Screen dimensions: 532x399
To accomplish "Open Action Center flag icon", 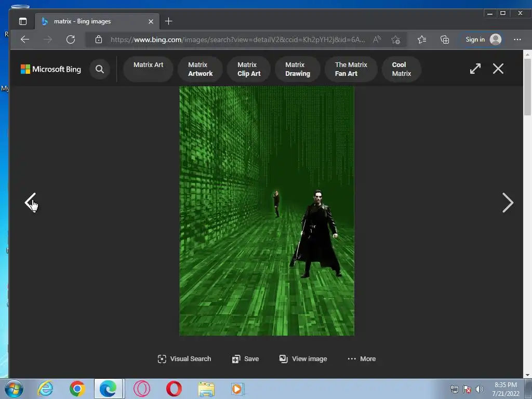I will 467,389.
